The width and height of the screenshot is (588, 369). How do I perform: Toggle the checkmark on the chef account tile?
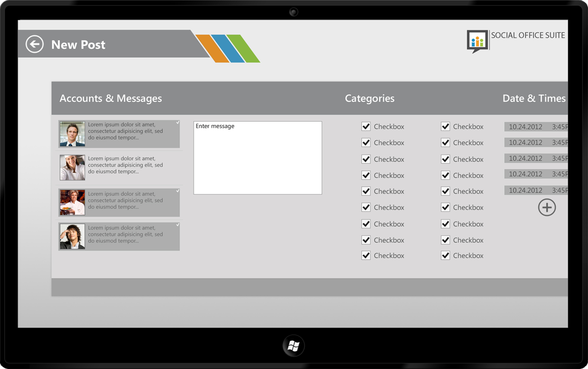point(177,191)
